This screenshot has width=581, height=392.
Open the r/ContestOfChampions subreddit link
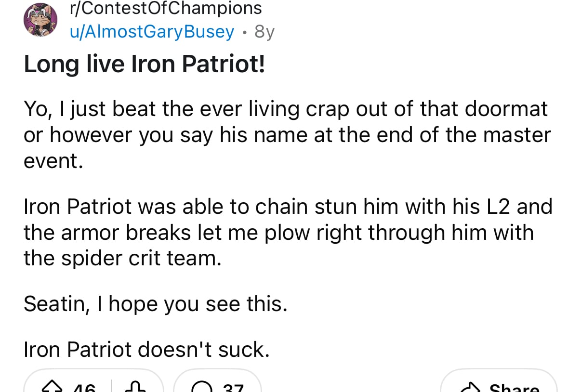[166, 8]
